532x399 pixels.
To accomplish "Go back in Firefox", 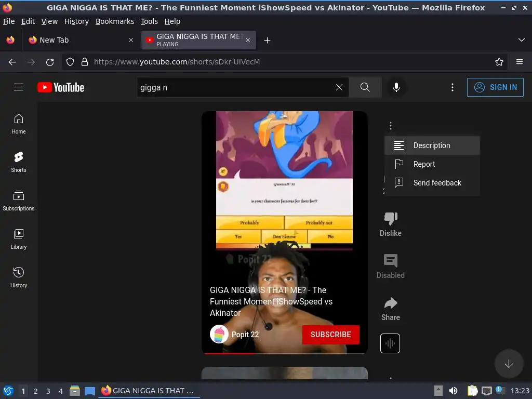I will tap(12, 62).
